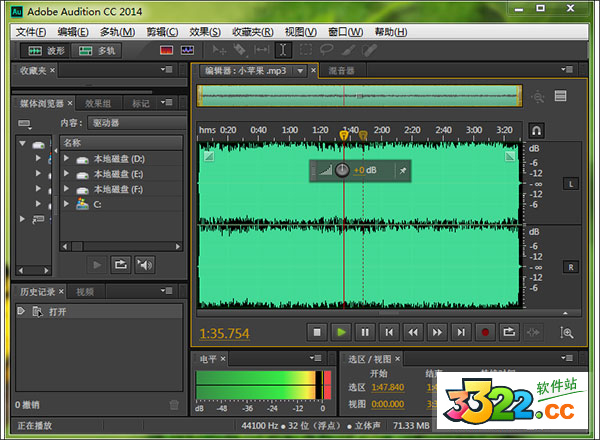Expand the local disk (F:) entry
Viewport: 600px width, 440px height.
[x=67, y=188]
